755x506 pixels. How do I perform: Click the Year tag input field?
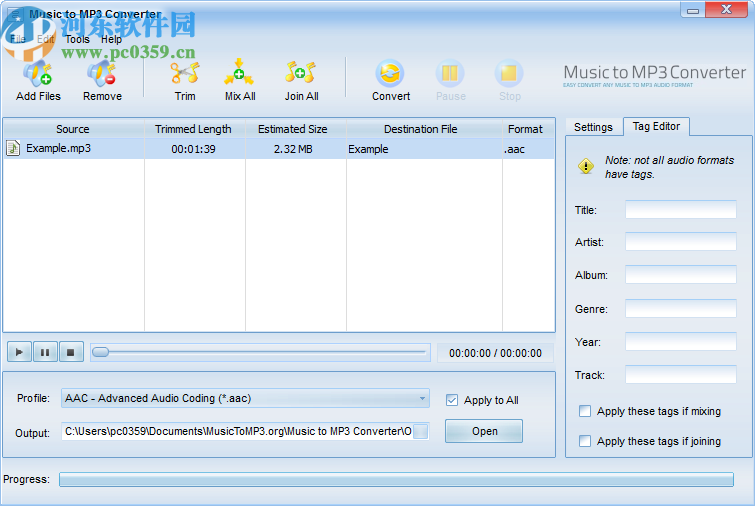(x=680, y=342)
